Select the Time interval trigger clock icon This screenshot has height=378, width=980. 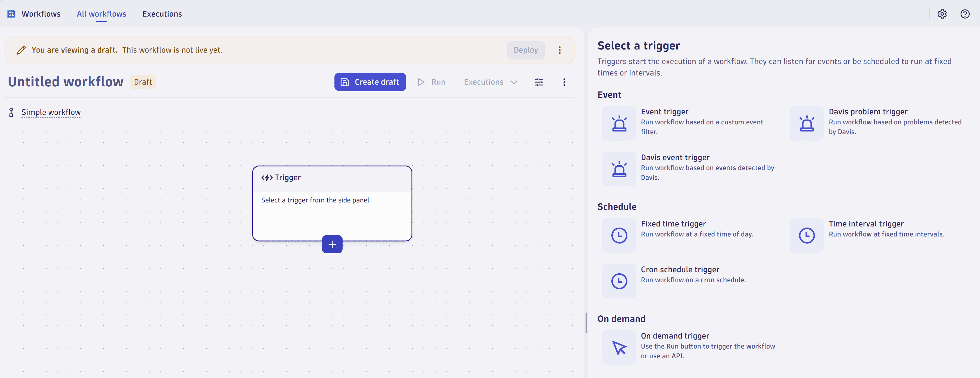(x=806, y=235)
